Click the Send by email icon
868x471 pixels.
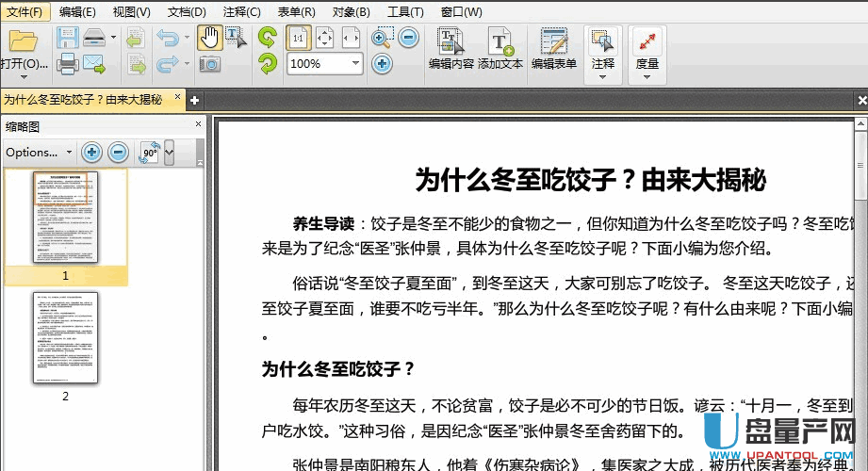coord(94,64)
